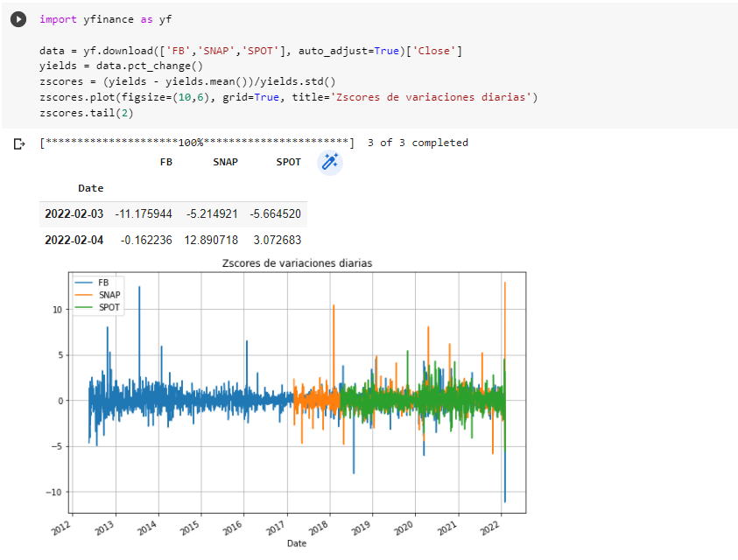Image resolution: width=738 pixels, height=560 pixels.
Task: Select the SPOT column header
Action: (288, 162)
